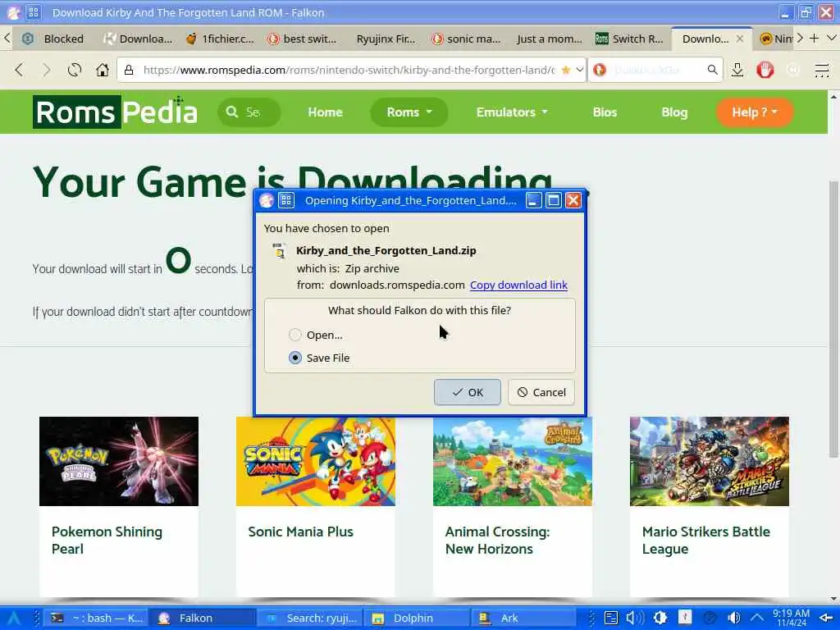Switch to the Ryujinx Fir... tab
Image resolution: width=840 pixels, height=630 pixels.
point(385,39)
